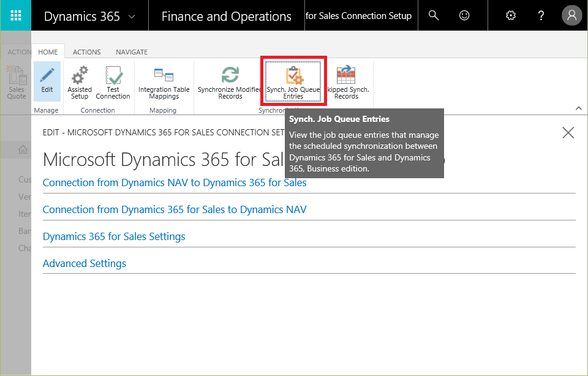Open the settings gear icon
This screenshot has height=376, width=588.
coord(511,15)
